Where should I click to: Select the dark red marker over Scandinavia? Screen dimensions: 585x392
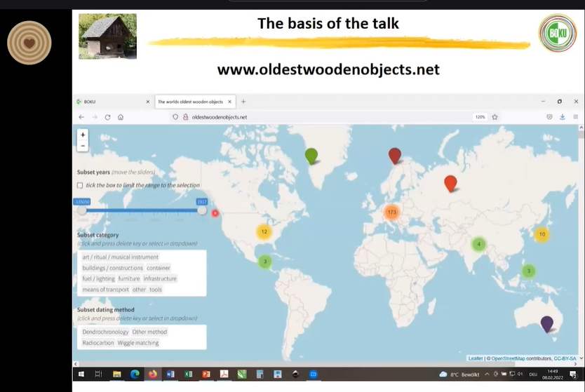tap(395, 156)
